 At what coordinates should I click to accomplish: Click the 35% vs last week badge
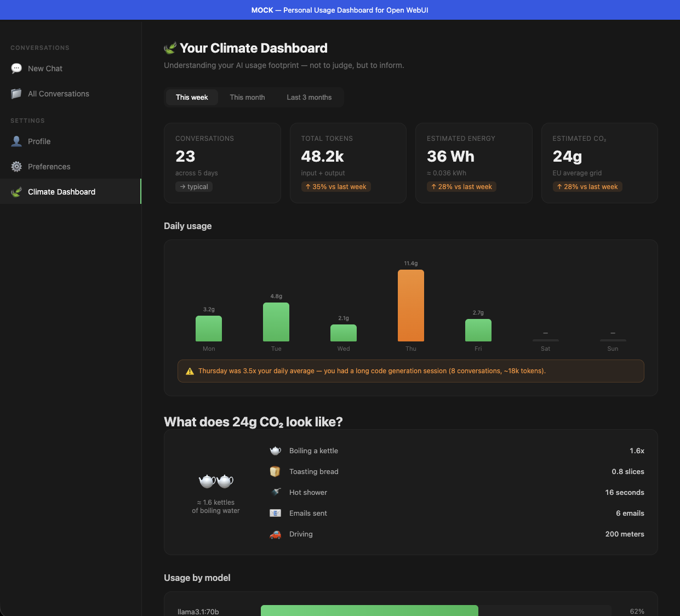336,186
